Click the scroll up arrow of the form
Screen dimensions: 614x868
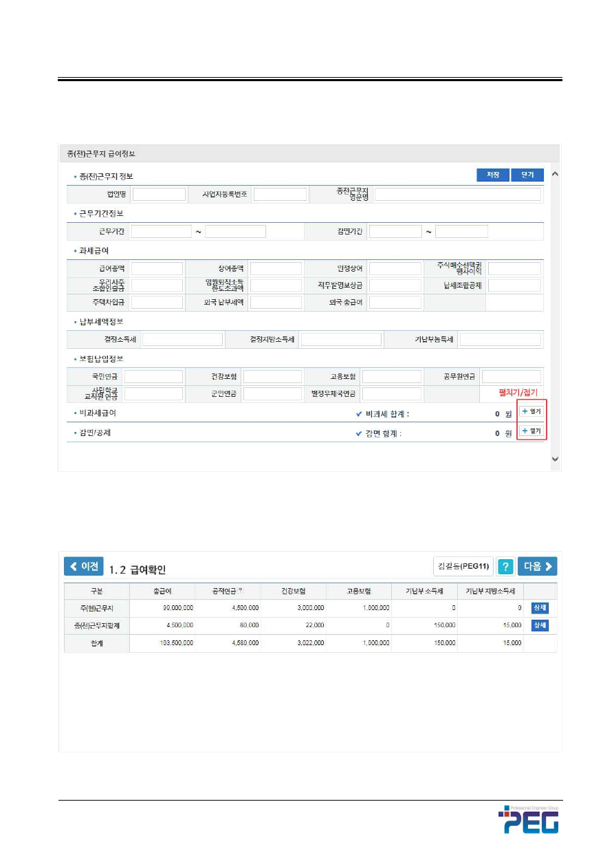click(x=555, y=174)
